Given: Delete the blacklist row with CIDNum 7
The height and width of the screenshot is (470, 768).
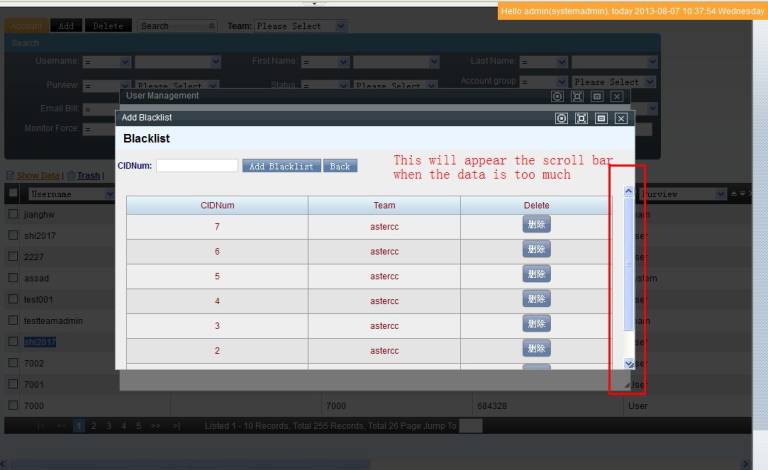Looking at the screenshot, I should (536, 224).
